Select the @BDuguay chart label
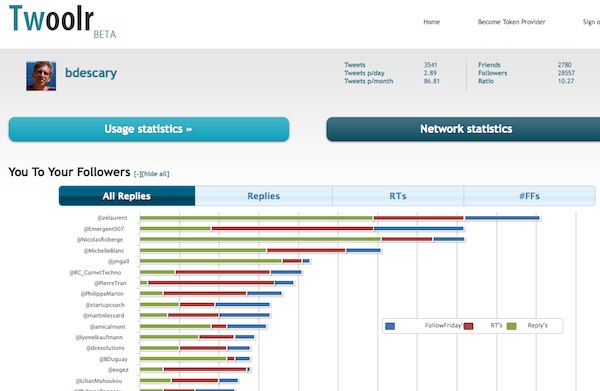This screenshot has width=600, height=391. (x=113, y=359)
